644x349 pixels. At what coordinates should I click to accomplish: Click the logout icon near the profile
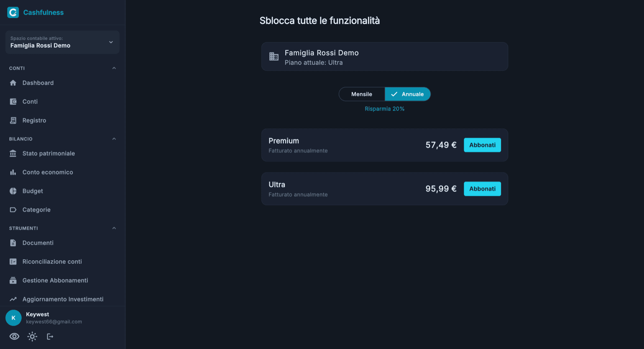[x=50, y=336]
